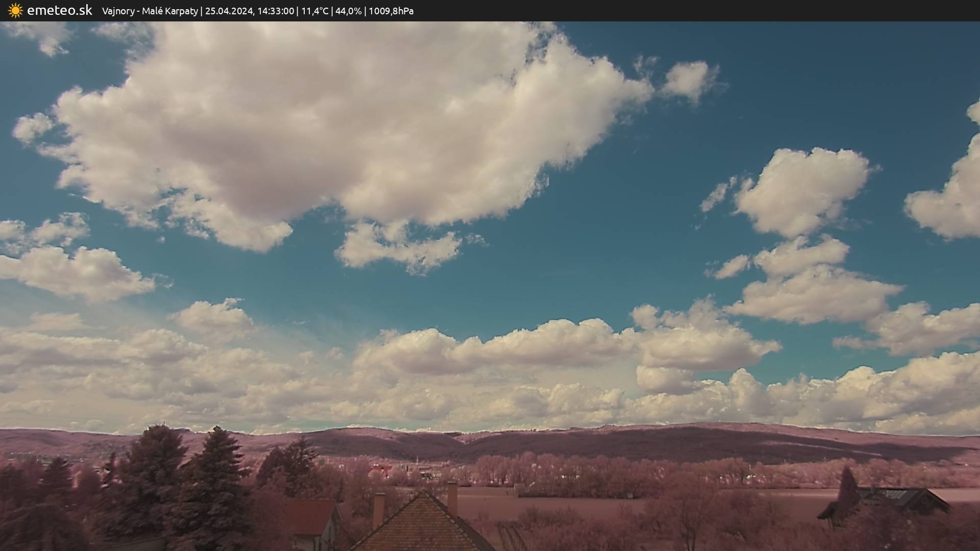This screenshot has height=551, width=980.
Task: Click the empty dark header bar area
Action: (715, 11)
